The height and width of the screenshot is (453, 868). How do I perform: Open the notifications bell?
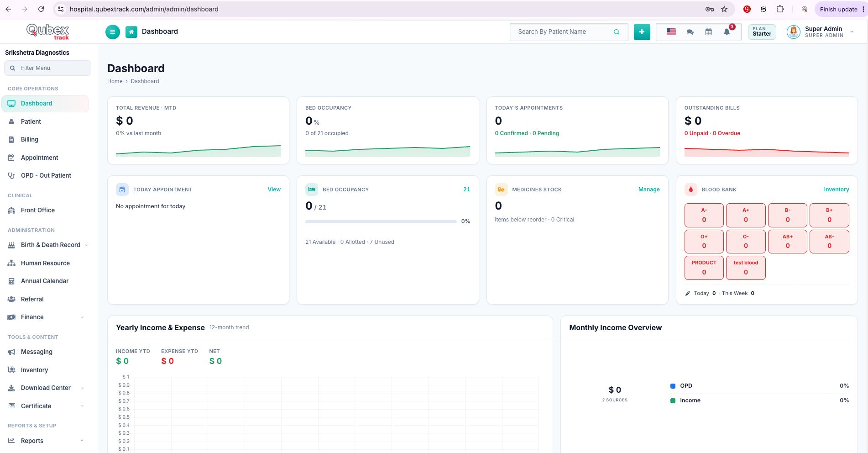[x=727, y=32]
